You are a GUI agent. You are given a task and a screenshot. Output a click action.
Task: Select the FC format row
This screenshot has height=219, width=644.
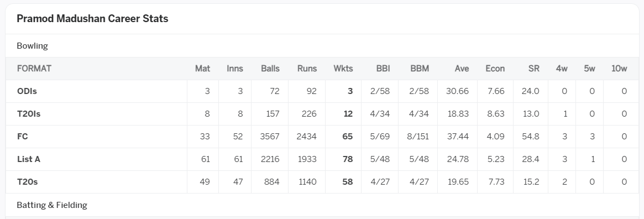[322, 137]
